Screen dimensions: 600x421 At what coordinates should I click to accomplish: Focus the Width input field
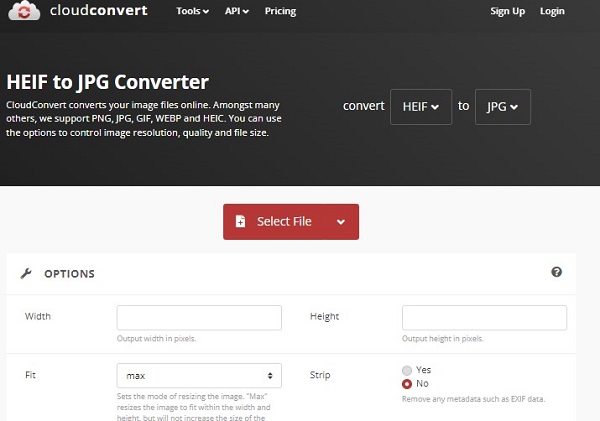pyautogui.click(x=199, y=318)
